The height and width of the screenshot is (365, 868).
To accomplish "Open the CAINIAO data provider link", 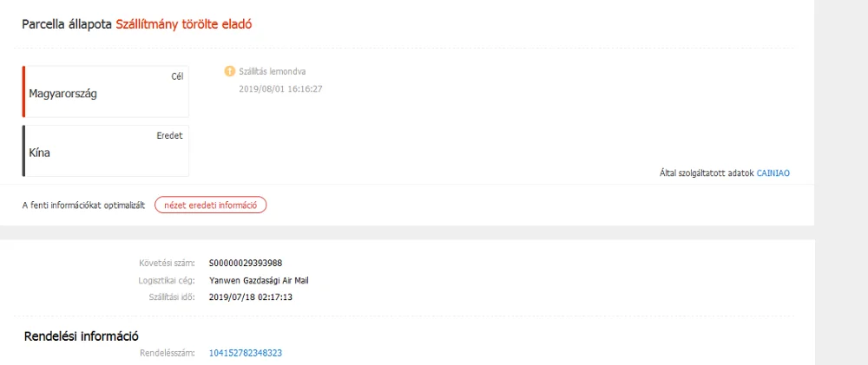I will [773, 173].
